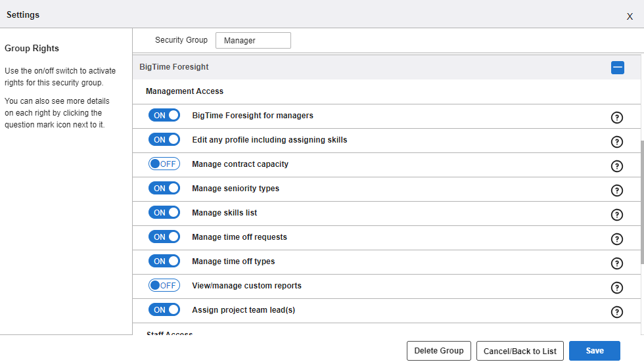
Task: Disable BigTime Foresight for managers toggle
Action: (x=164, y=116)
